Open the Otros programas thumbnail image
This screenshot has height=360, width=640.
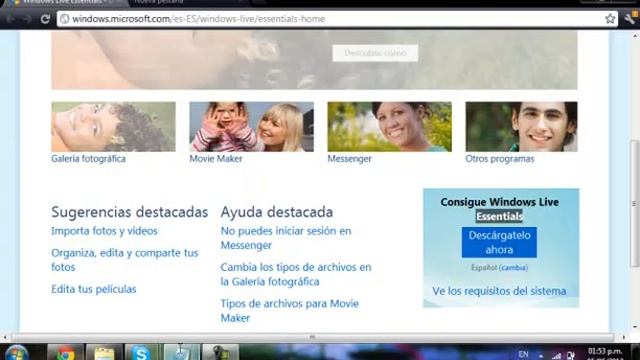(x=521, y=127)
